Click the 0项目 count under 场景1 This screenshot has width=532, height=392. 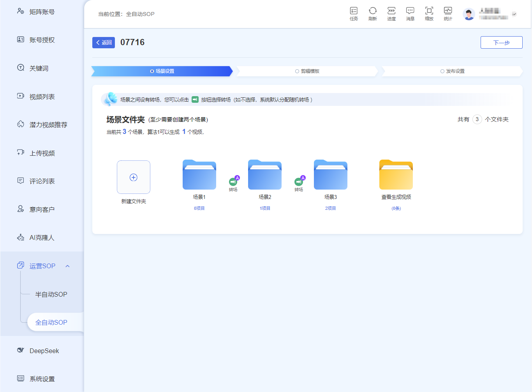pos(199,208)
